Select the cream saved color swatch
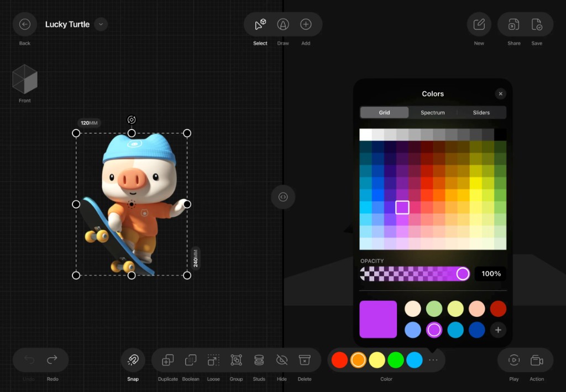566x392 pixels. point(412,309)
